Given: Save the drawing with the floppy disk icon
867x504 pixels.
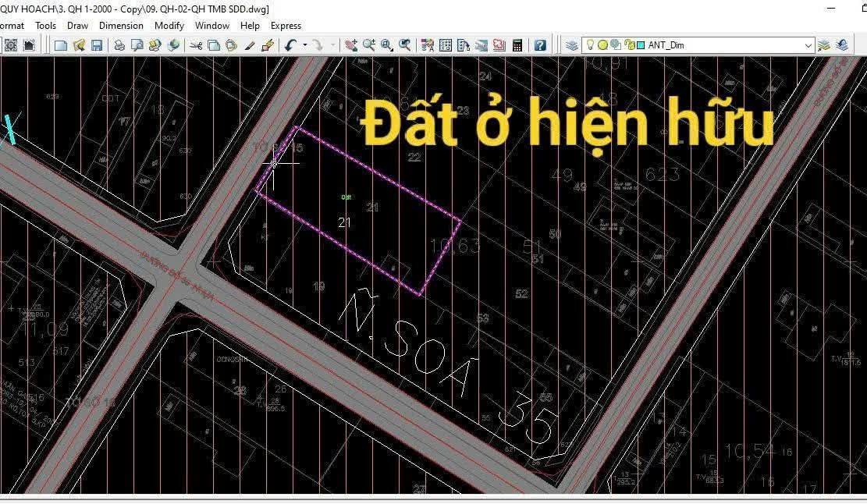Looking at the screenshot, I should pyautogui.click(x=97, y=45).
